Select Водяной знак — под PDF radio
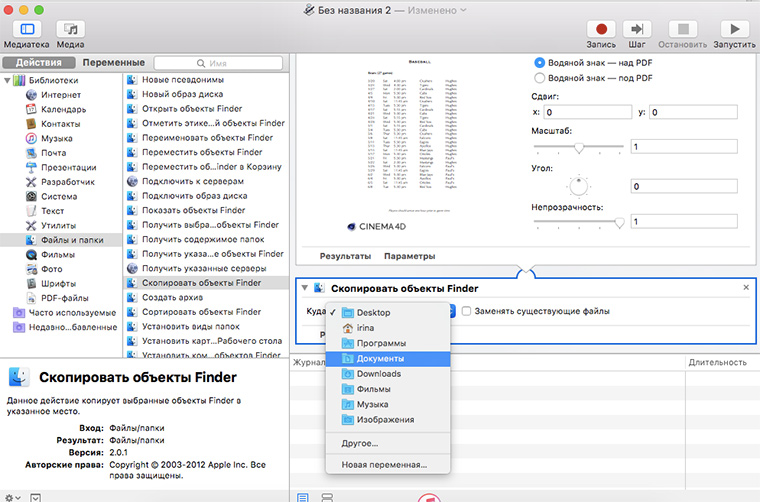 coord(540,78)
